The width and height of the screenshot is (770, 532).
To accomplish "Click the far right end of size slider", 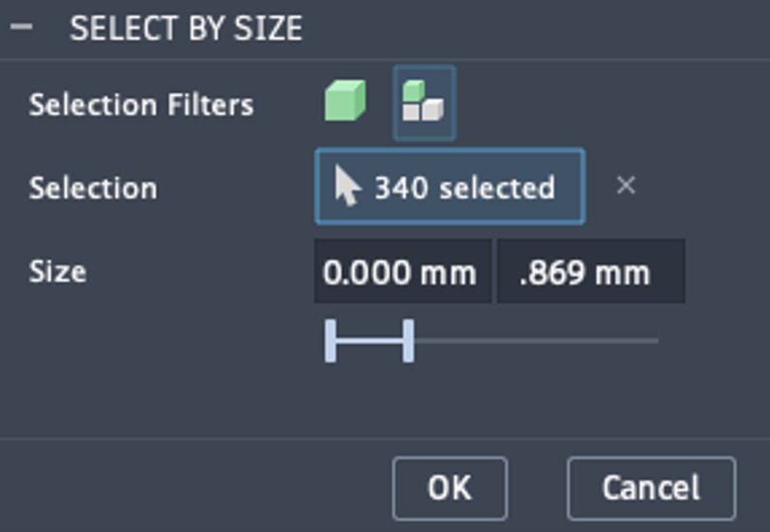I will tap(655, 340).
